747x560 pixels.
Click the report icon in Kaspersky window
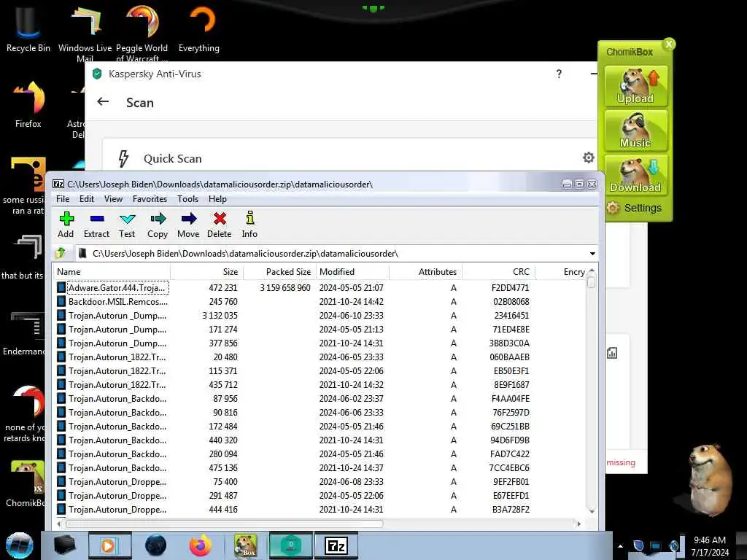[612, 353]
